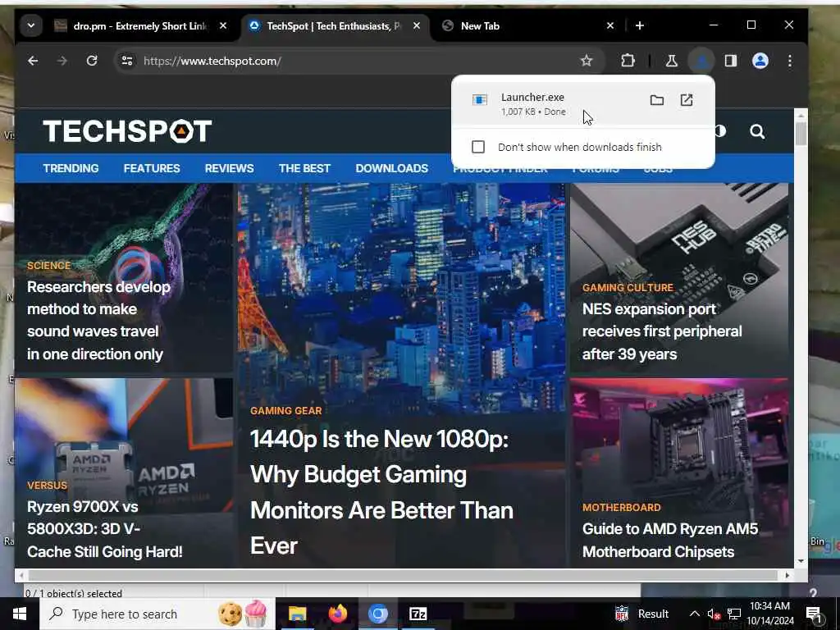
Task: Click the MOTHERBOARD category label
Action: pyautogui.click(x=622, y=507)
